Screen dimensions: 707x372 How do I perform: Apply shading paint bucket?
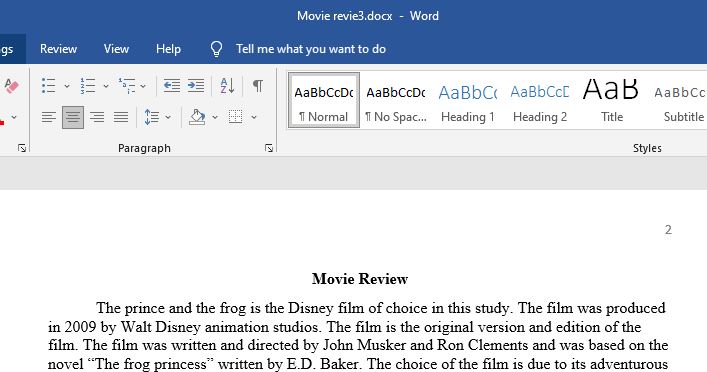tap(197, 117)
